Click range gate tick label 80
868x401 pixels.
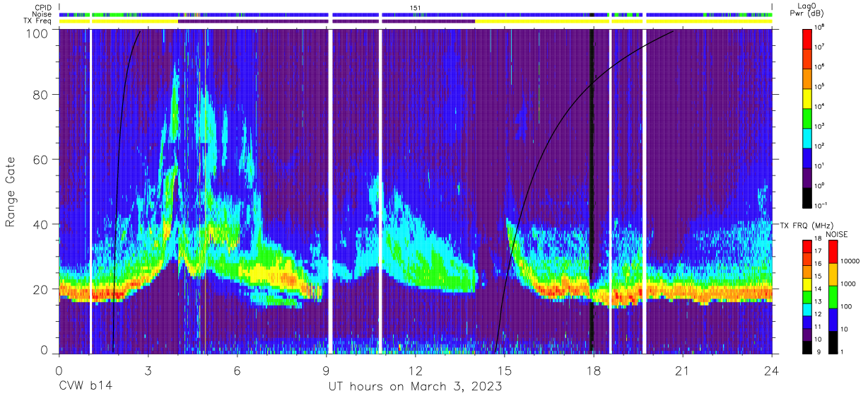41,96
